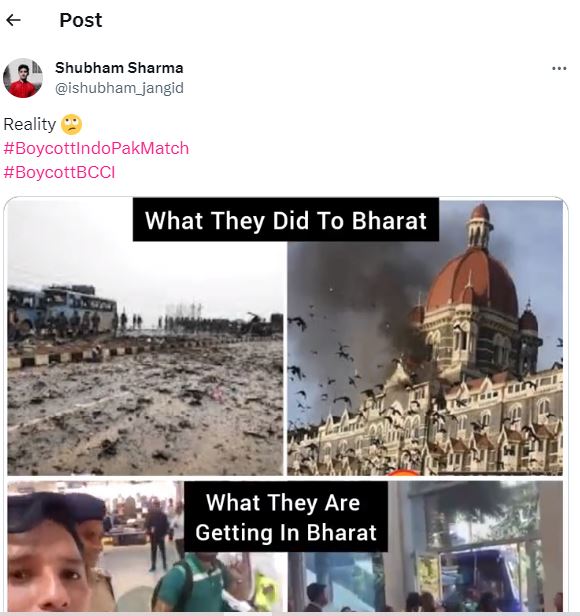This screenshot has width=580, height=616.
Task: Click the "Reality" post text
Action: (30, 125)
